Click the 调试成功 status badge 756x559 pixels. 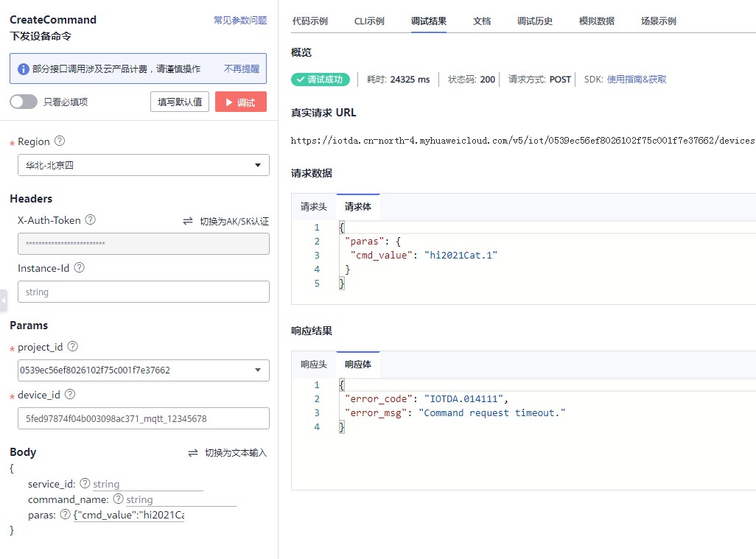coord(321,80)
